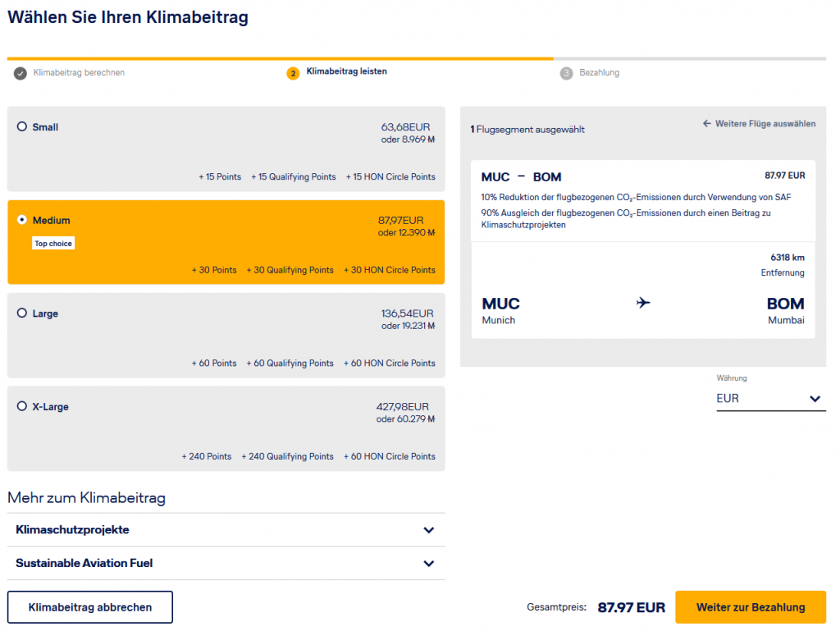Deselect the Medium radio button

pyautogui.click(x=22, y=220)
